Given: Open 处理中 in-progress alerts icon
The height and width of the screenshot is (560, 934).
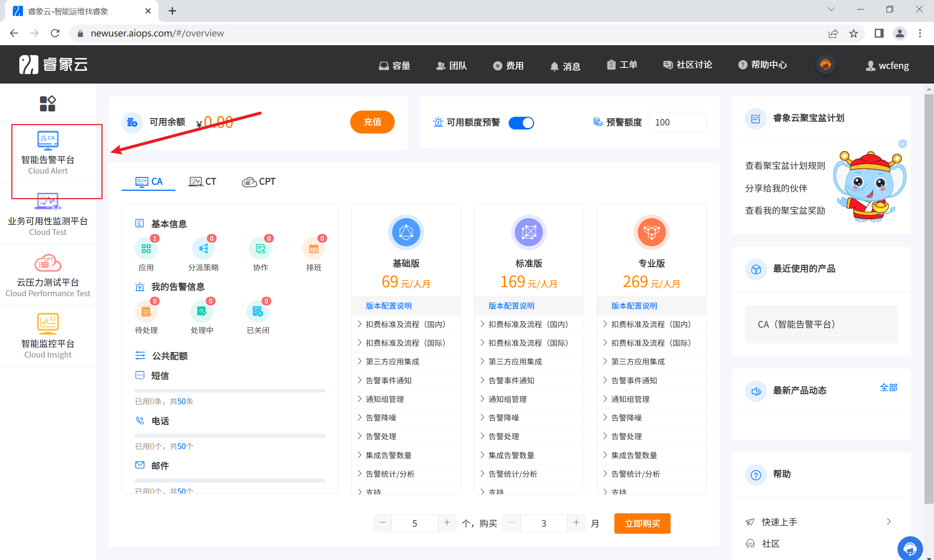Looking at the screenshot, I should [x=202, y=311].
